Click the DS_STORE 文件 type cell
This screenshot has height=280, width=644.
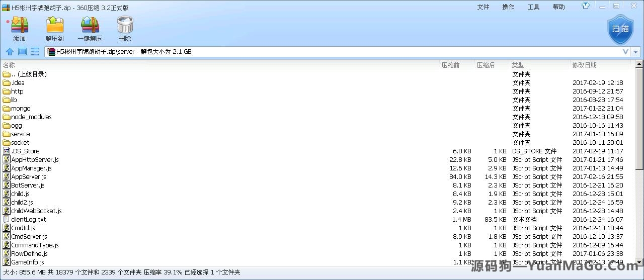(534, 151)
